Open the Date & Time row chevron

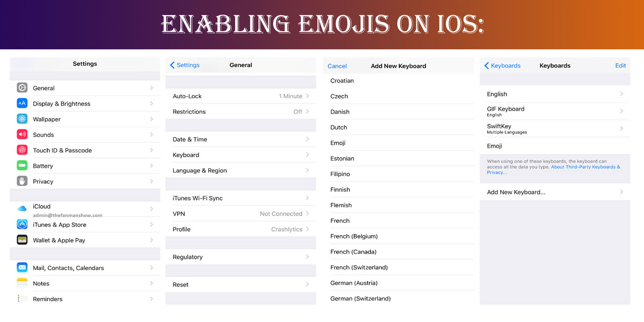tap(308, 139)
